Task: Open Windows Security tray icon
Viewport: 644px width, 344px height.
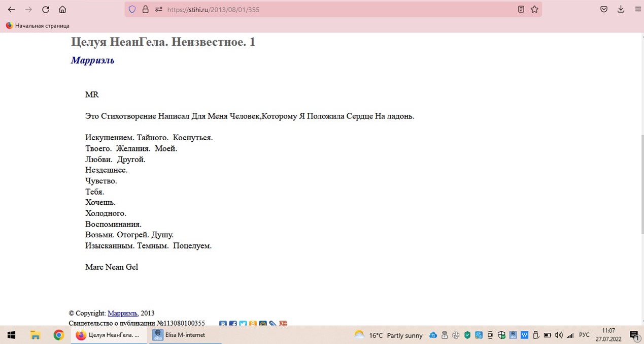Action: [501, 335]
